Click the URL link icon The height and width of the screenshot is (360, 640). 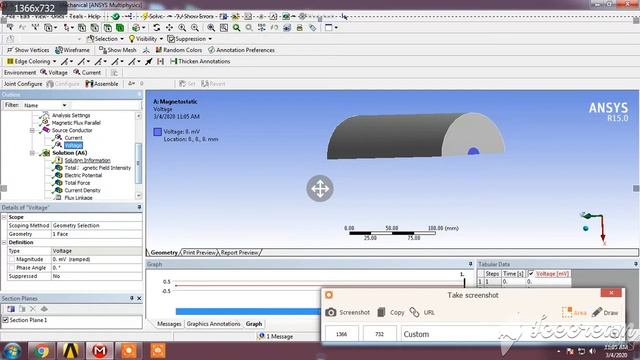pyautogui.click(x=414, y=313)
